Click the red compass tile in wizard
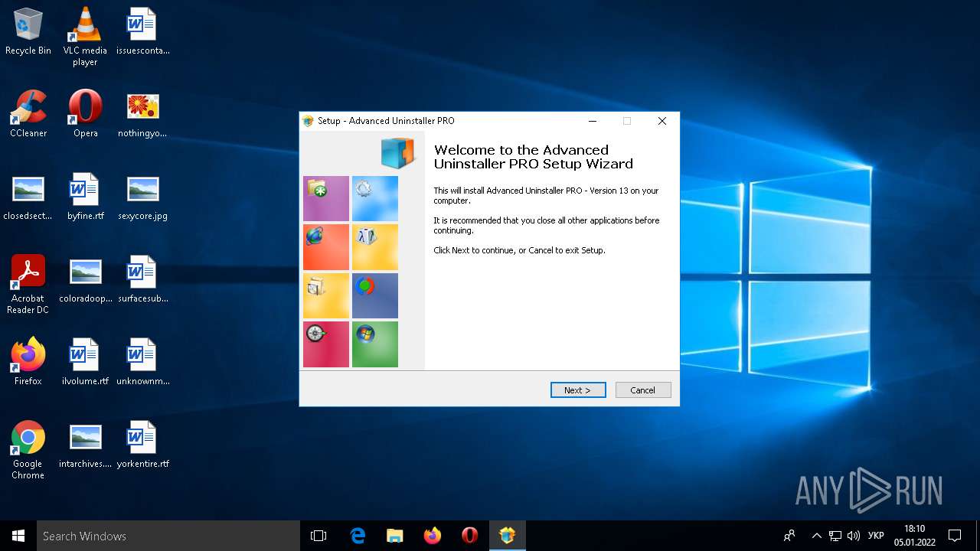This screenshot has height=551, width=980. pos(326,344)
